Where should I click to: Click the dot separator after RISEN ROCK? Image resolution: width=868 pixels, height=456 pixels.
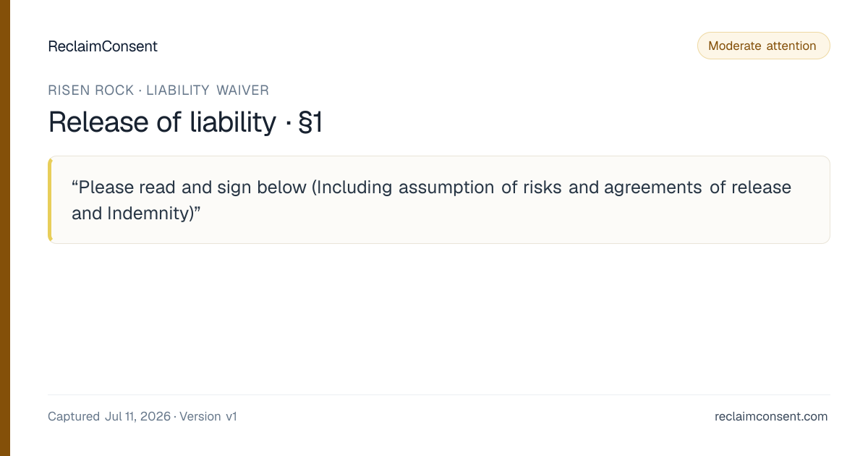click(x=140, y=90)
